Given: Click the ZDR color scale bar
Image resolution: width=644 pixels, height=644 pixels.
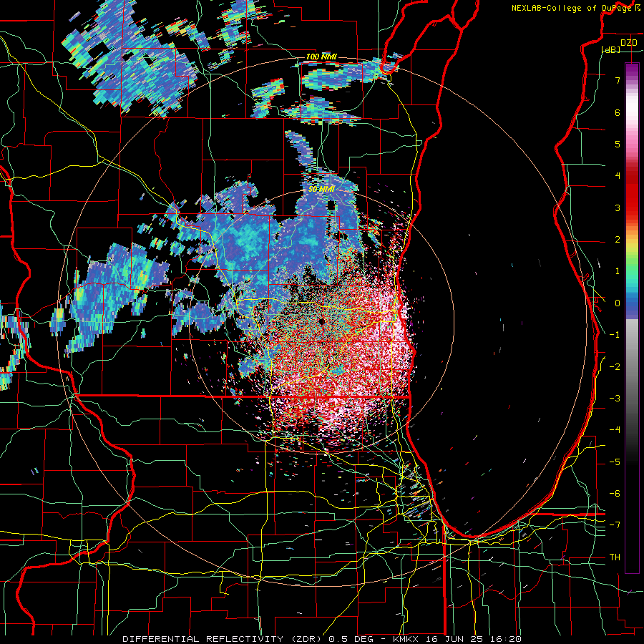Looking at the screenshot, I should click(632, 318).
